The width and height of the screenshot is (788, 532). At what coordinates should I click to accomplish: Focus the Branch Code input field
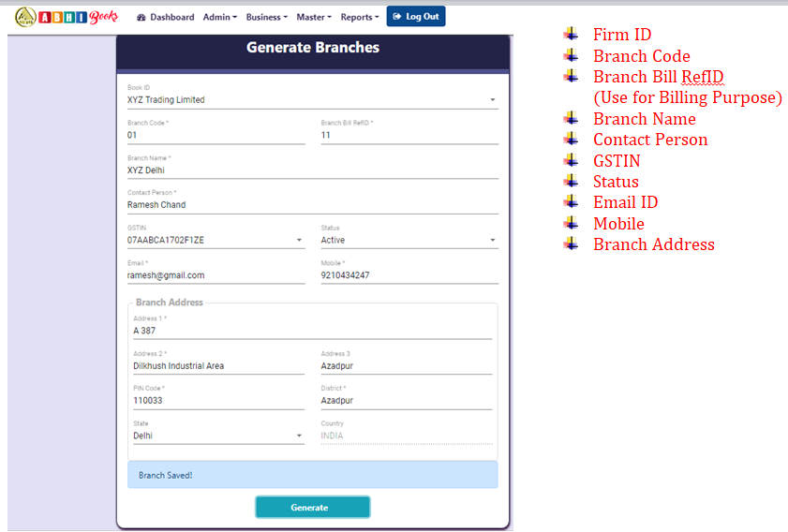tap(216, 135)
